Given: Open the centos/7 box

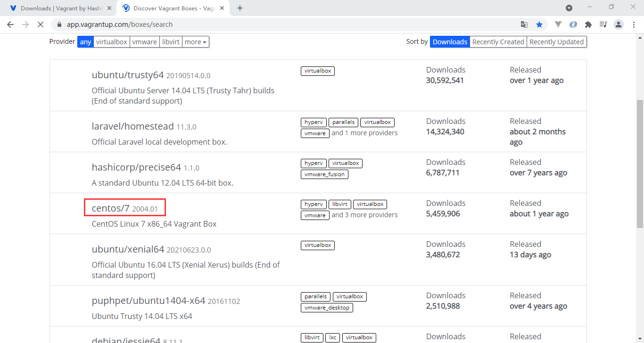Looking at the screenshot, I should coord(110,208).
